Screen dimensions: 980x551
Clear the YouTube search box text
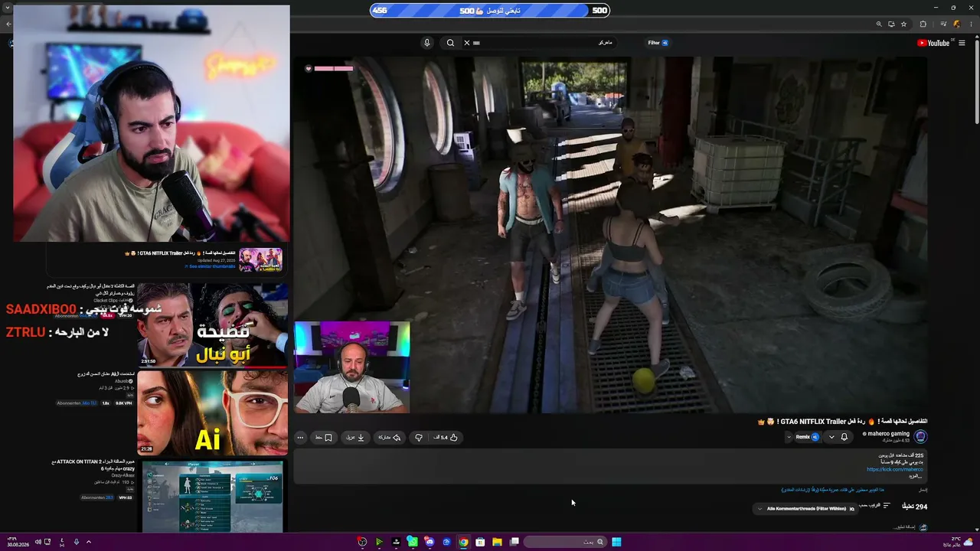point(467,43)
